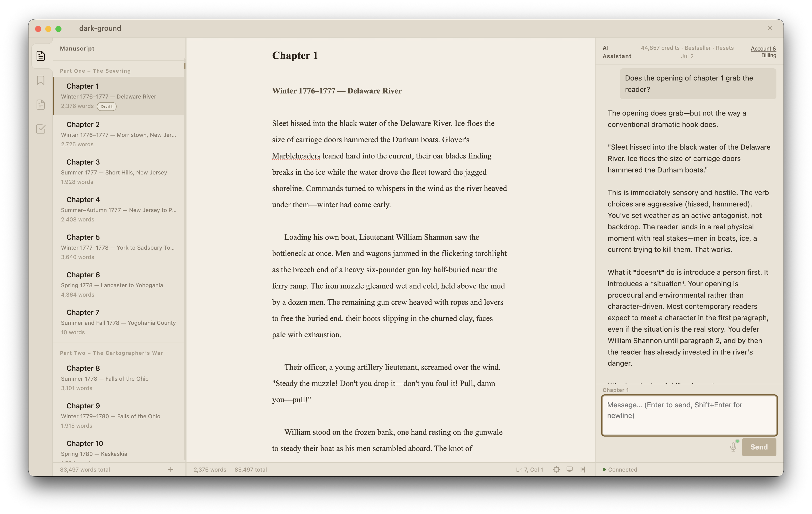812x514 pixels.
Task: Click the monitor display icon in status bar
Action: (x=570, y=470)
